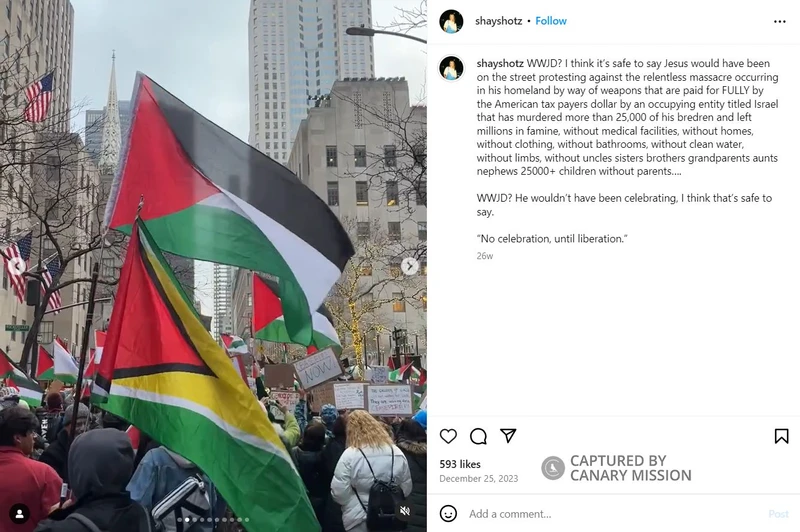Screen dimensions: 800x532
Task: Like the post with the heart icon
Action: click(448, 436)
